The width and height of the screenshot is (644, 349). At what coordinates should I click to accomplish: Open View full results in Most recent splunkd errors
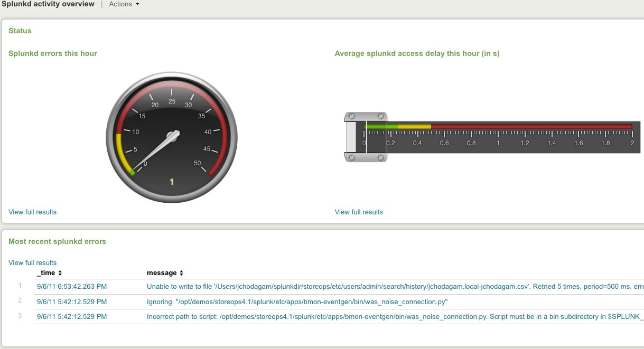(x=32, y=262)
